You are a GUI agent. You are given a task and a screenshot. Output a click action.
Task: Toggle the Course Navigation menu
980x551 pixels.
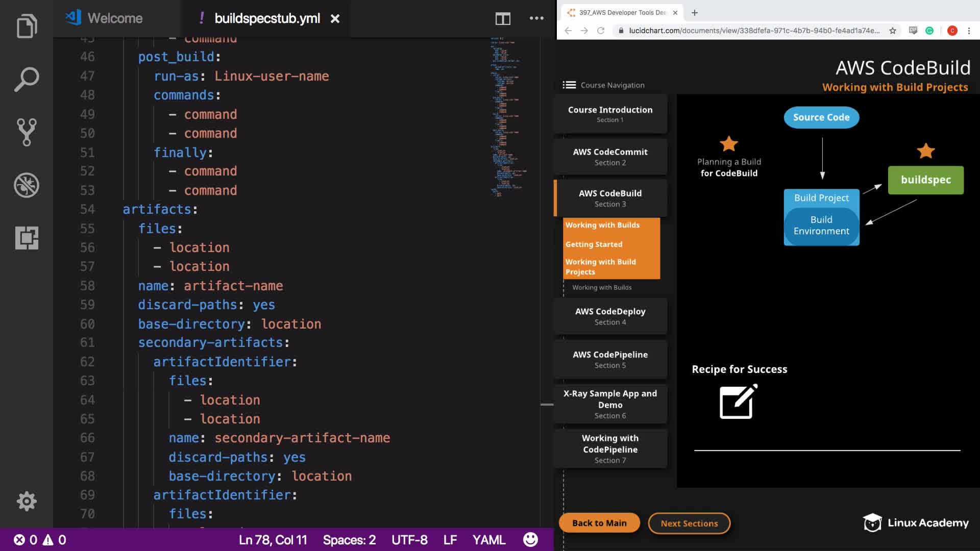[569, 85]
